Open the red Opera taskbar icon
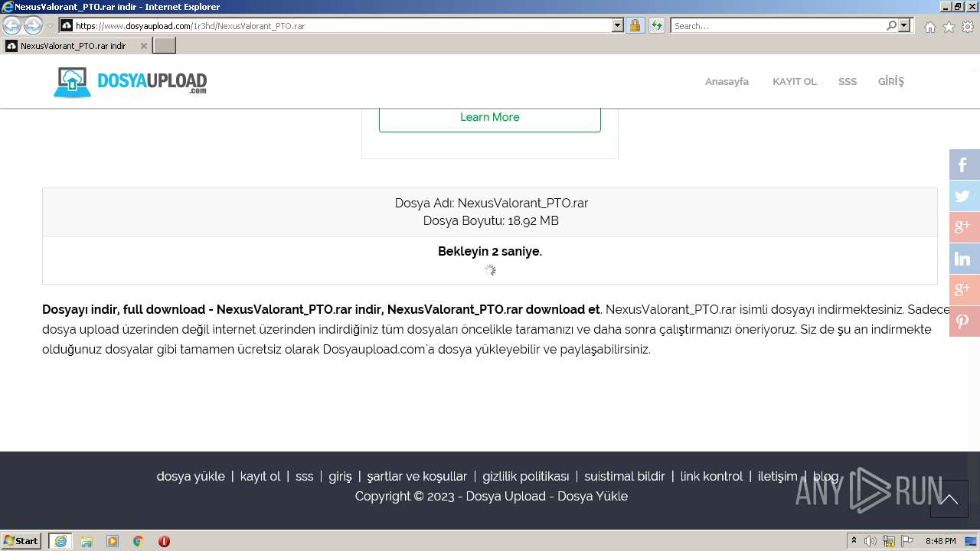 point(164,541)
